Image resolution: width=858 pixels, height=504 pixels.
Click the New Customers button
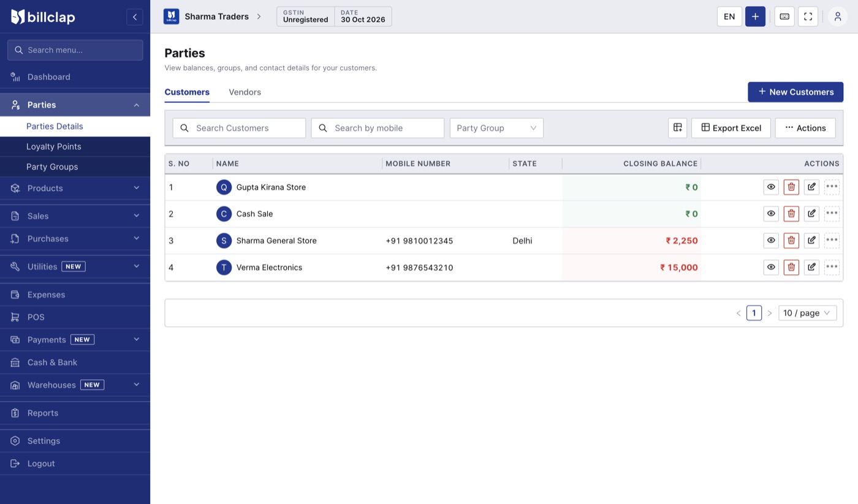coord(795,92)
